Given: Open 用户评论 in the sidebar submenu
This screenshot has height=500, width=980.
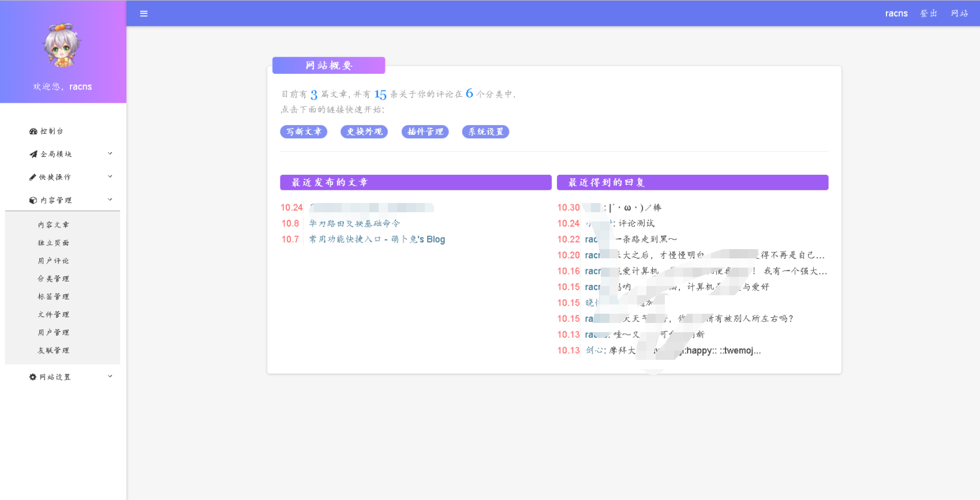Looking at the screenshot, I should [x=54, y=261].
